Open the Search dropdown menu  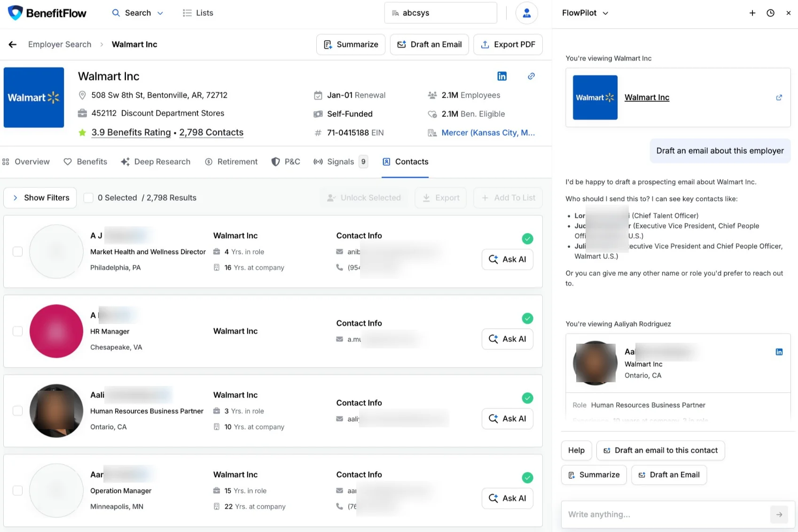click(138, 13)
